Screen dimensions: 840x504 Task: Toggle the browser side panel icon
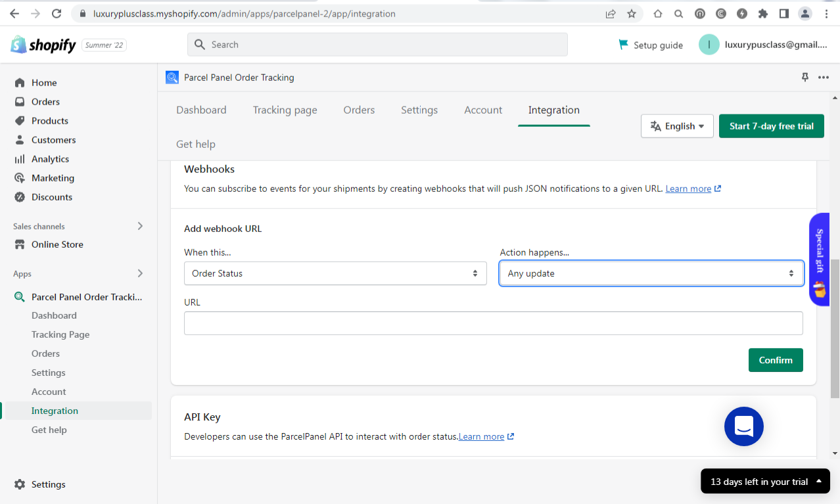[783, 13]
